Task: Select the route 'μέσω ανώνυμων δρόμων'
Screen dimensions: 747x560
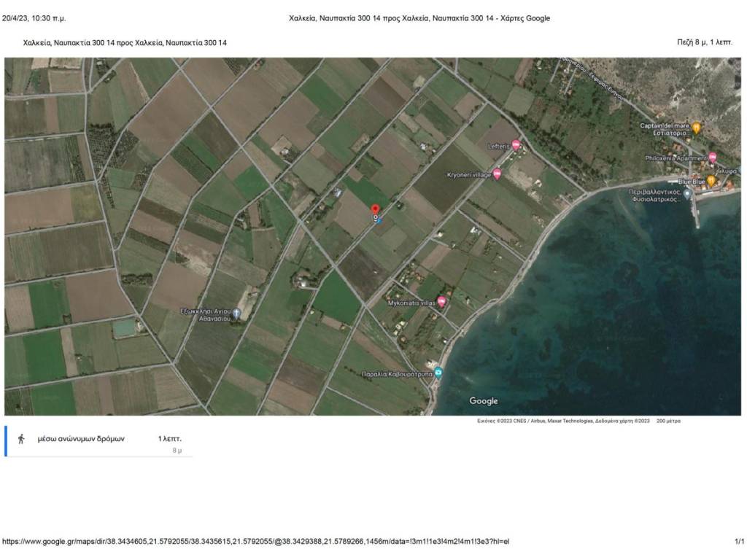Action: (81, 439)
